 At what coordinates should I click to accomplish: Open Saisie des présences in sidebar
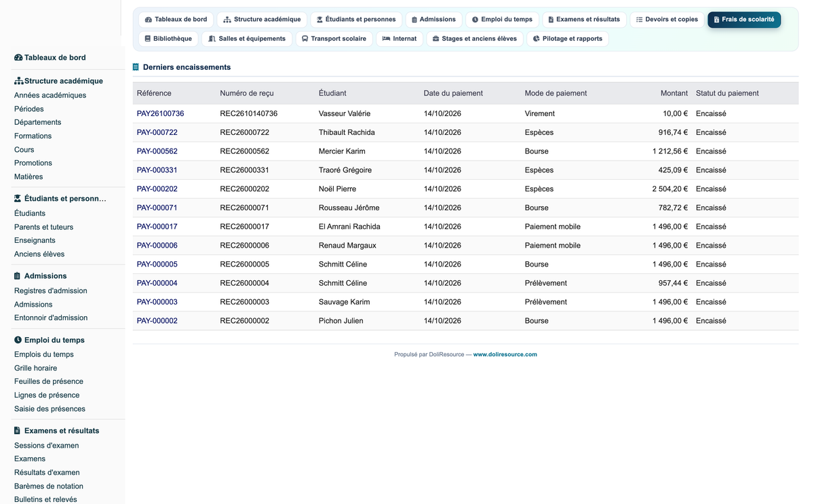click(50, 409)
